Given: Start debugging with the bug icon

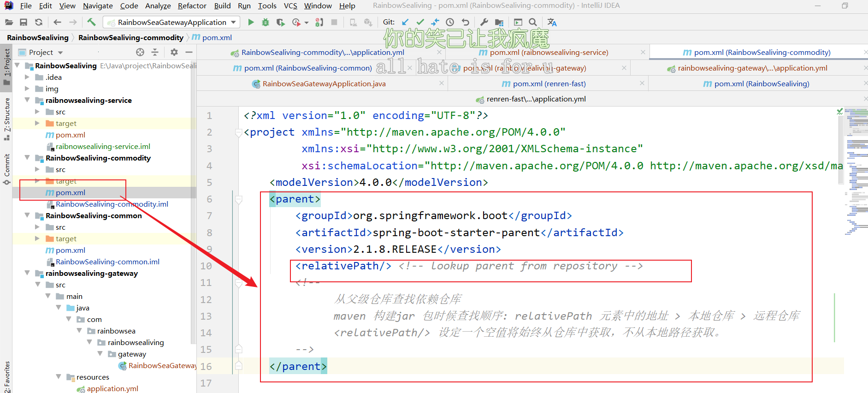Looking at the screenshot, I should (x=266, y=22).
